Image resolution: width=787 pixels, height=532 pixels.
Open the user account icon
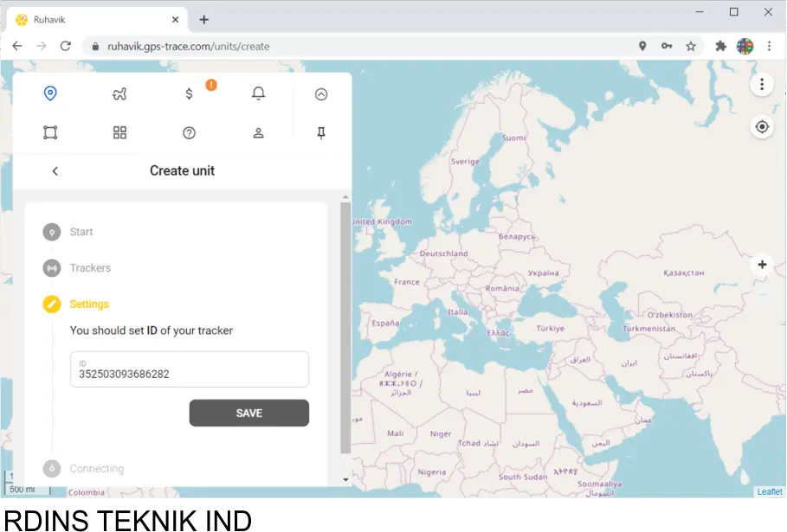pyautogui.click(x=258, y=133)
